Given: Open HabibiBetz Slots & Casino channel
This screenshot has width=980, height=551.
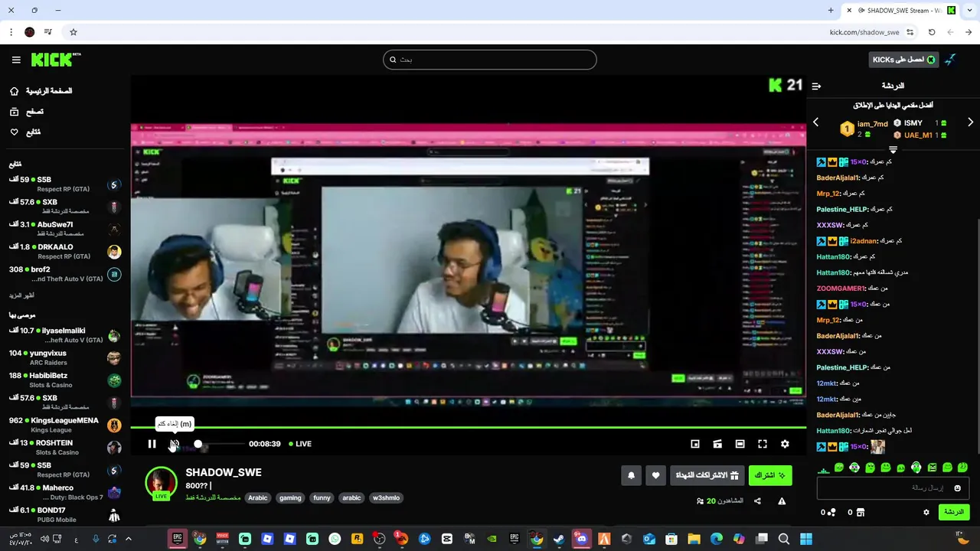Looking at the screenshot, I should [x=65, y=380].
